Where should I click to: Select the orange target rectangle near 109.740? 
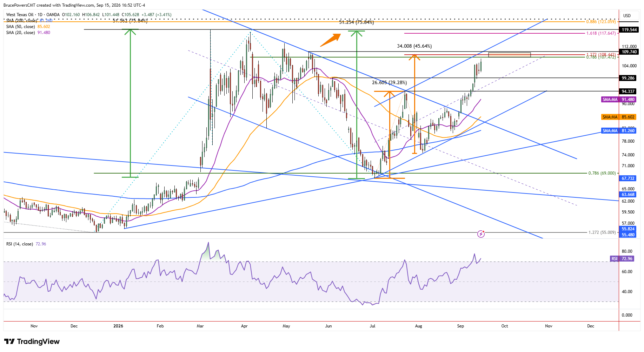pos(509,55)
